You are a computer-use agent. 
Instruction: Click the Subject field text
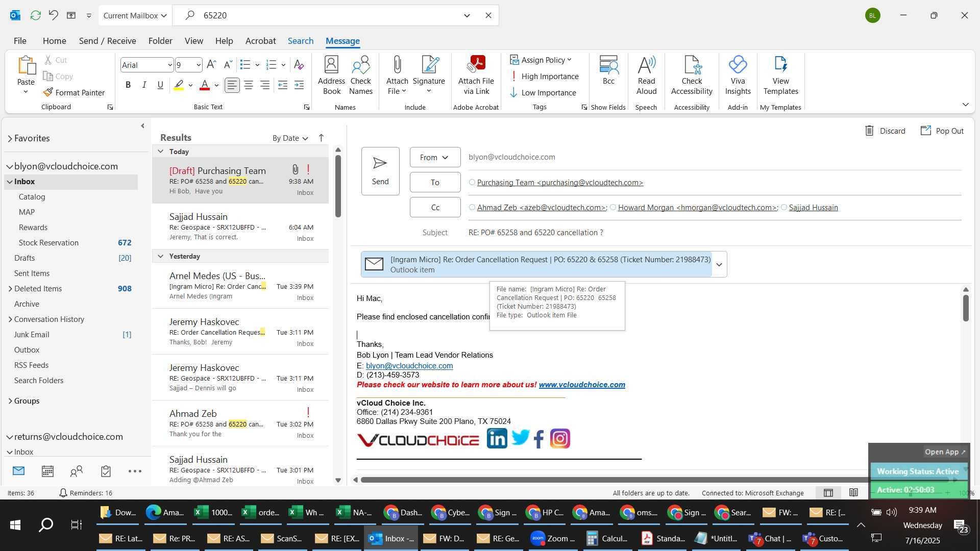point(535,233)
